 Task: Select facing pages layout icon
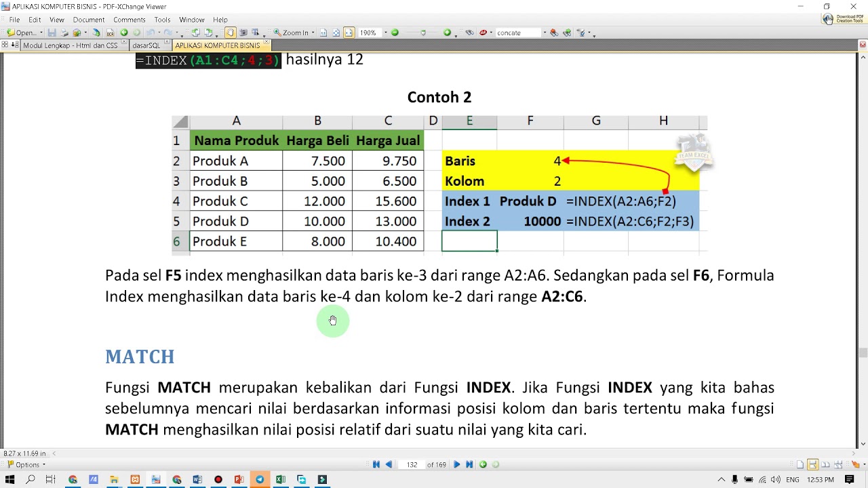825,464
